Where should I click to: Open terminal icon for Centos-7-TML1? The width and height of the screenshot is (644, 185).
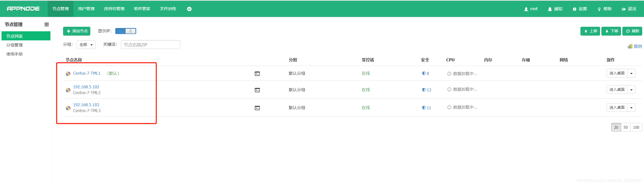257,74
